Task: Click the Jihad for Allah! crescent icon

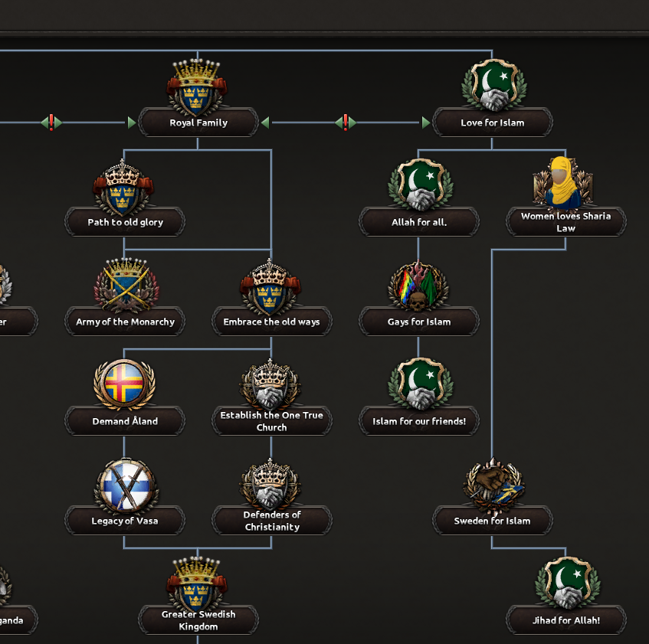Action: [568, 583]
